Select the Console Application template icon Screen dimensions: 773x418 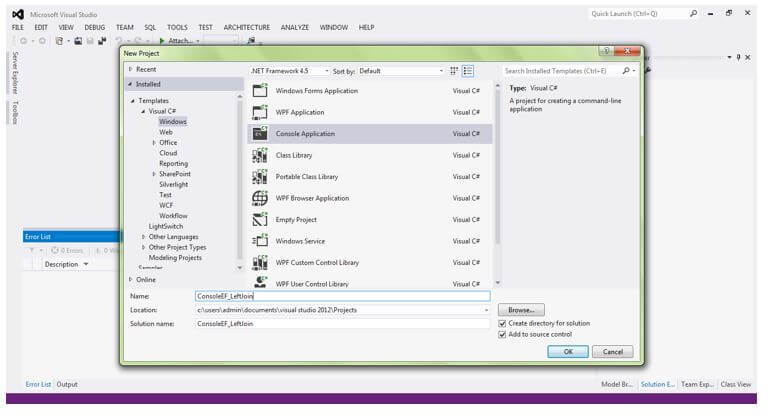260,134
